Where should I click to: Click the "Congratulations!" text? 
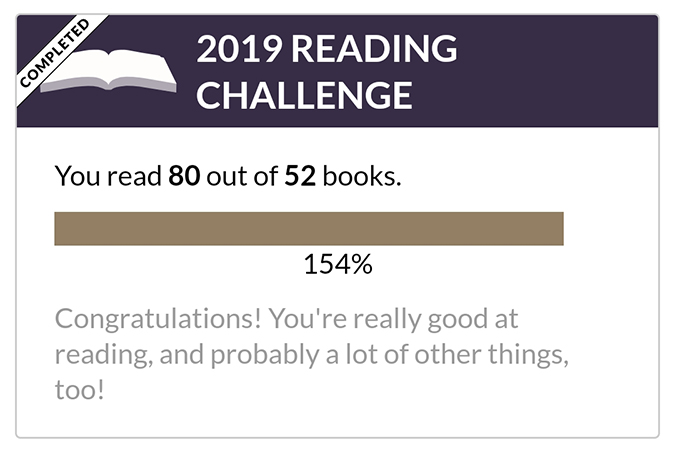click(x=158, y=319)
